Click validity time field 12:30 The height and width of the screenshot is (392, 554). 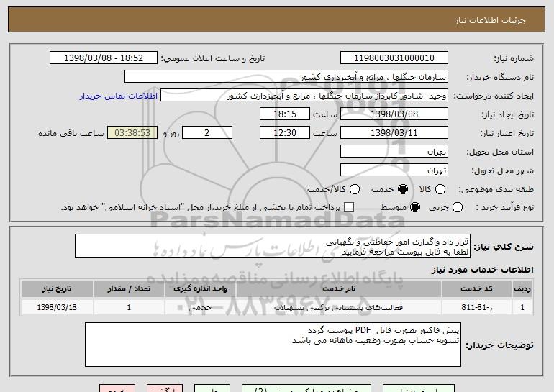pos(285,133)
